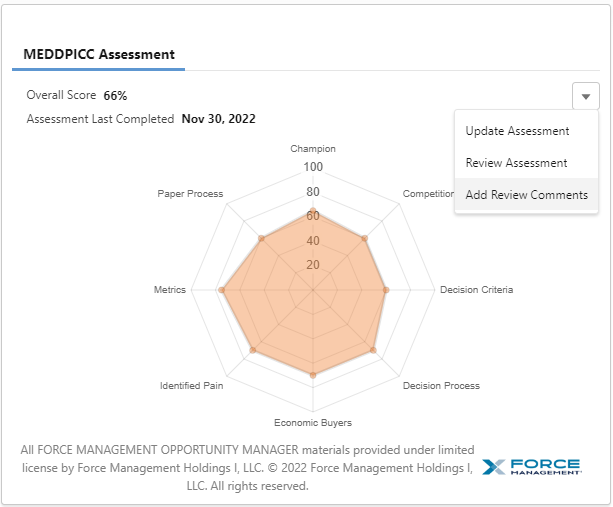The height and width of the screenshot is (507, 613).
Task: Click the Paper Process data point
Action: [261, 238]
